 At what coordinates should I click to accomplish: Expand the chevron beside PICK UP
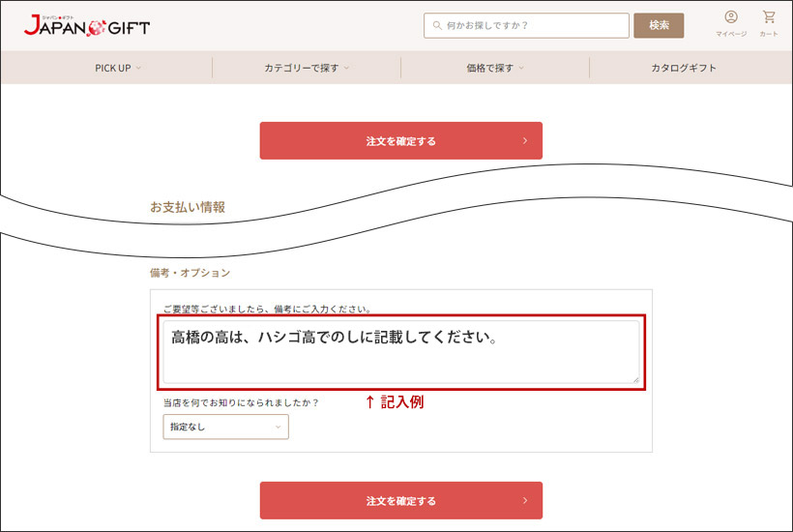[x=138, y=68]
